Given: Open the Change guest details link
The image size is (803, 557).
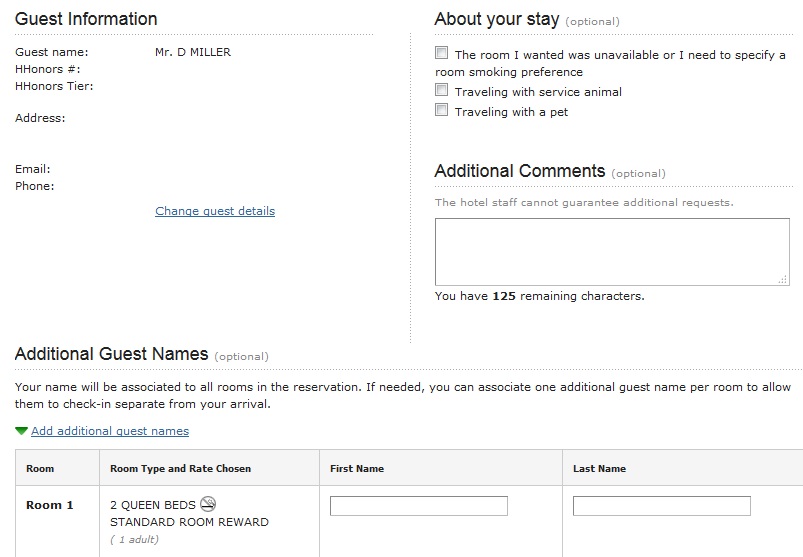Looking at the screenshot, I should [x=215, y=211].
